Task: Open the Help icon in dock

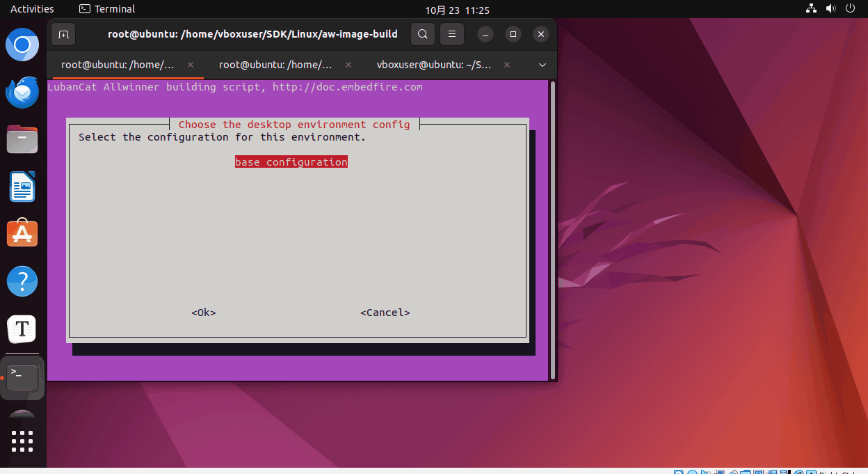Action: click(22, 282)
